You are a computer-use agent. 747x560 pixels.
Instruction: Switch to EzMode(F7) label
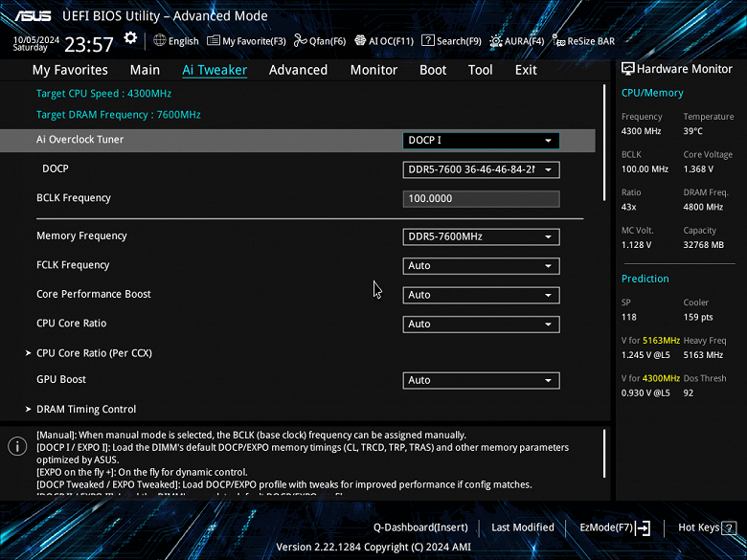[x=606, y=527]
